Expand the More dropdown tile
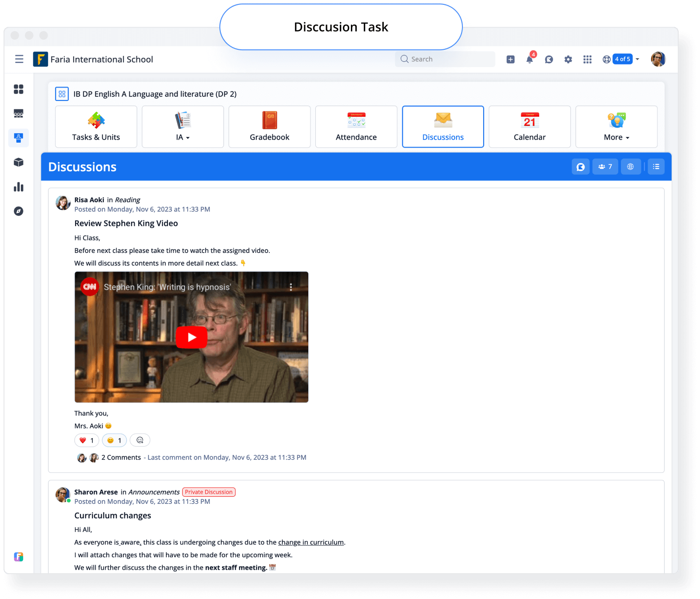 point(616,127)
